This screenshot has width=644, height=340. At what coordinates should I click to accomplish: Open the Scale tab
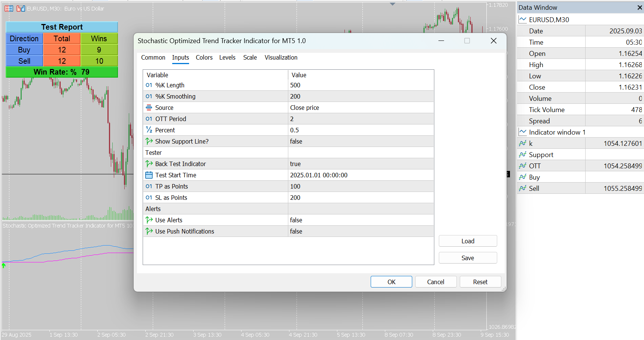250,57
